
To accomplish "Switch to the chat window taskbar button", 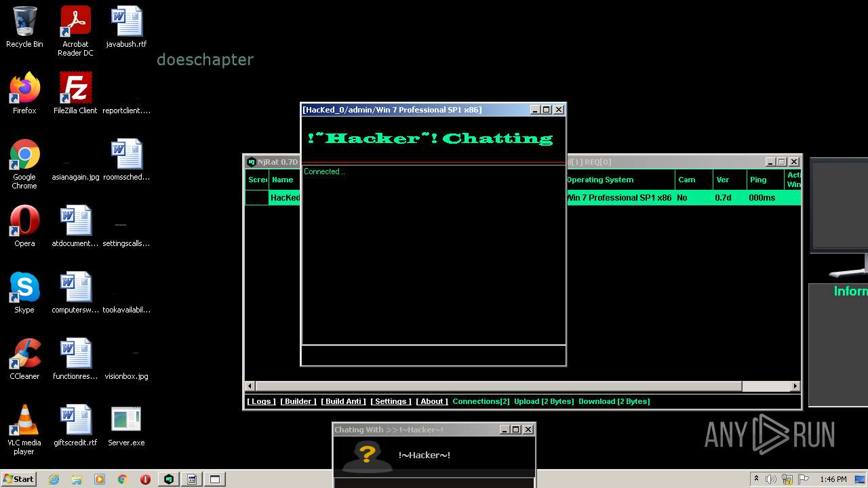I will pyautogui.click(x=192, y=479).
